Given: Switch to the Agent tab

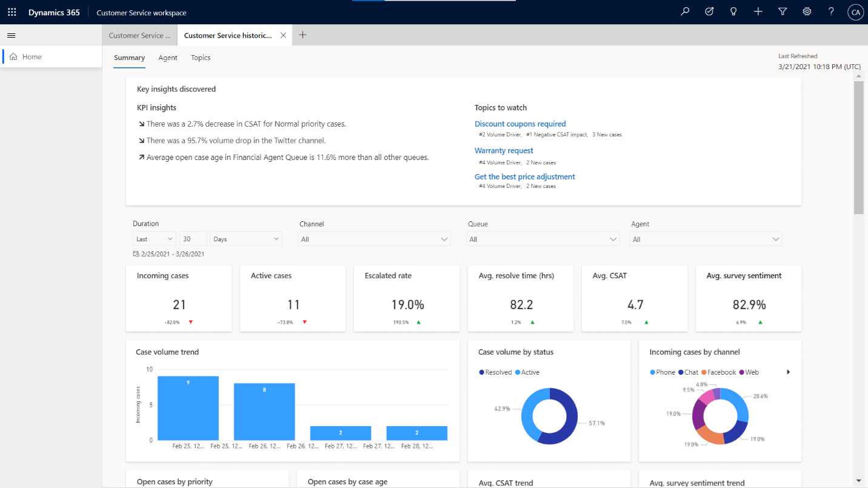Looking at the screenshot, I should tap(168, 58).
